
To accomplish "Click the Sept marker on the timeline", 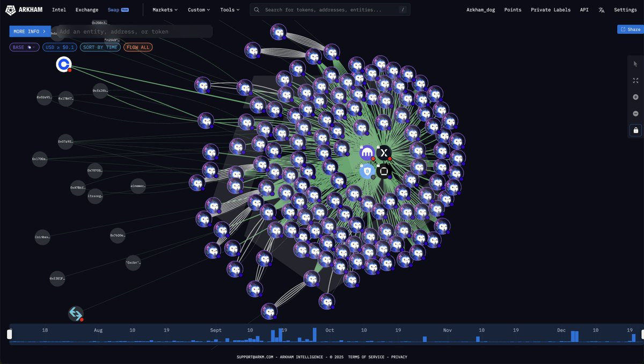I will coord(216,330).
